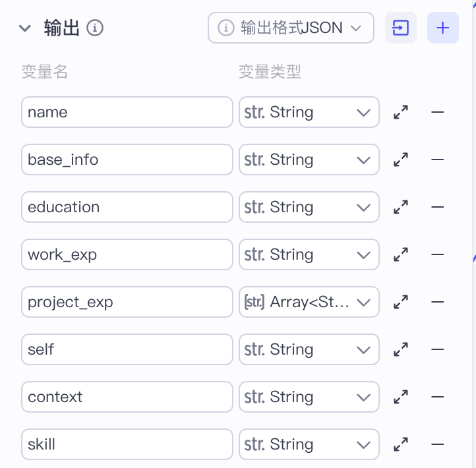
Task: Open the 输出格式JSON format dropdown
Action: [x=291, y=28]
